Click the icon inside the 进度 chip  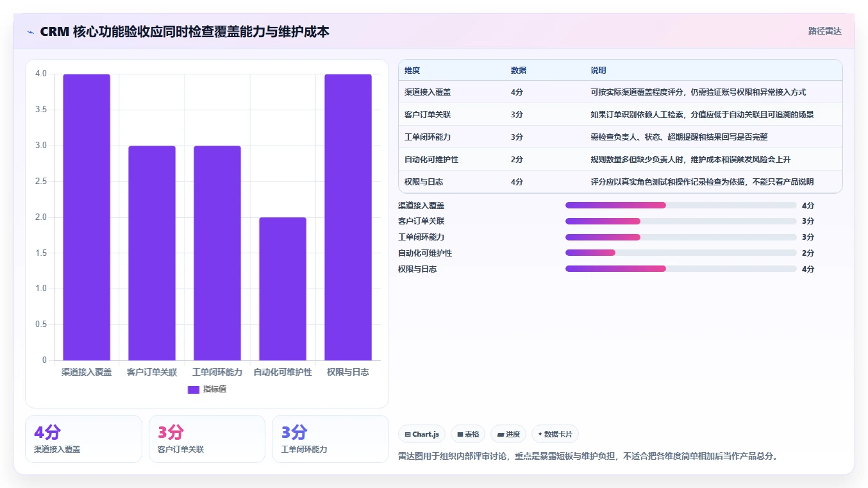point(500,434)
